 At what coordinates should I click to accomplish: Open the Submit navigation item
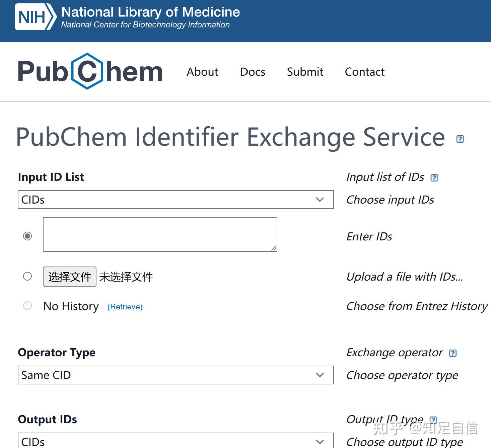click(x=305, y=72)
